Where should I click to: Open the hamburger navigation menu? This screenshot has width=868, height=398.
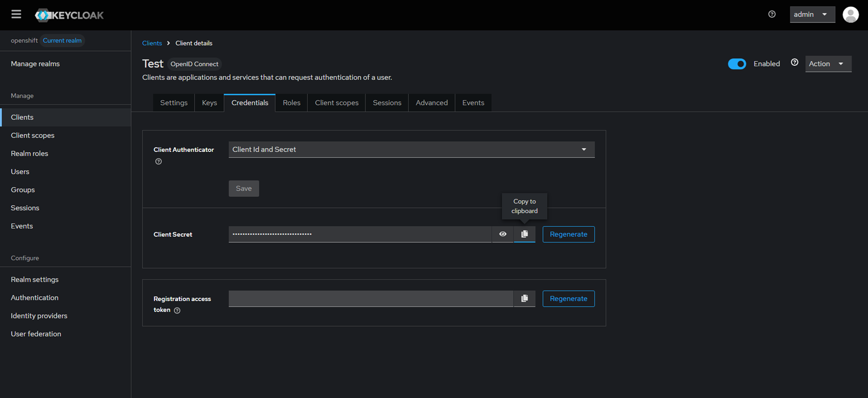pyautogui.click(x=16, y=15)
